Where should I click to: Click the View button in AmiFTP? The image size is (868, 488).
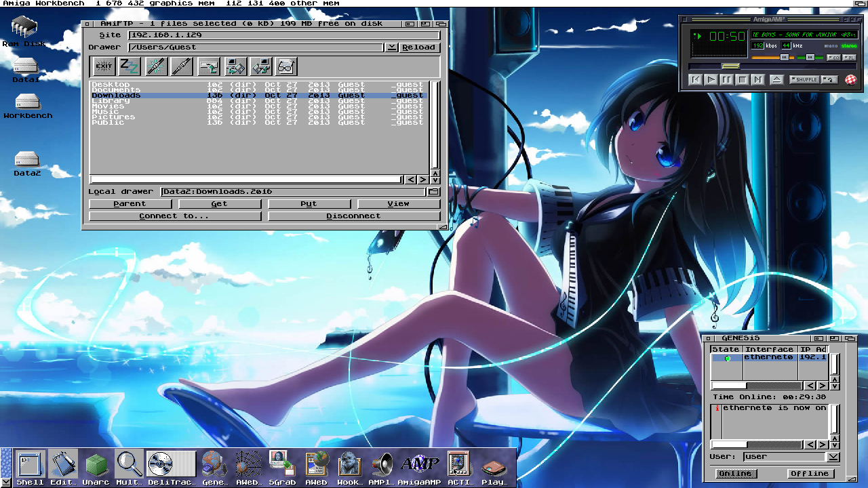398,204
